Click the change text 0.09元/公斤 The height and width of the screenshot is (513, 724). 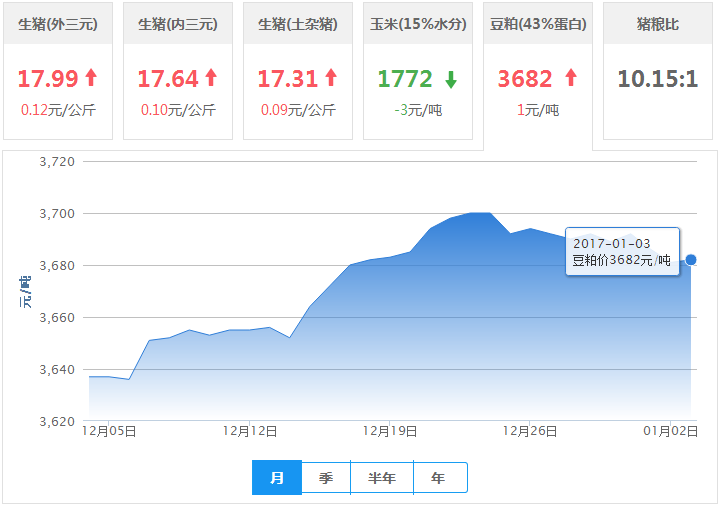(x=298, y=110)
